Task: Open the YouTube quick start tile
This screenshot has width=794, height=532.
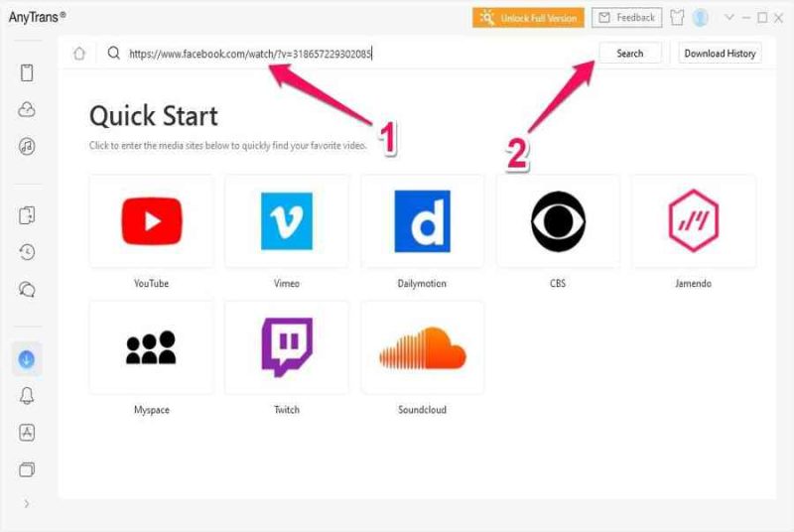Action: click(x=152, y=221)
